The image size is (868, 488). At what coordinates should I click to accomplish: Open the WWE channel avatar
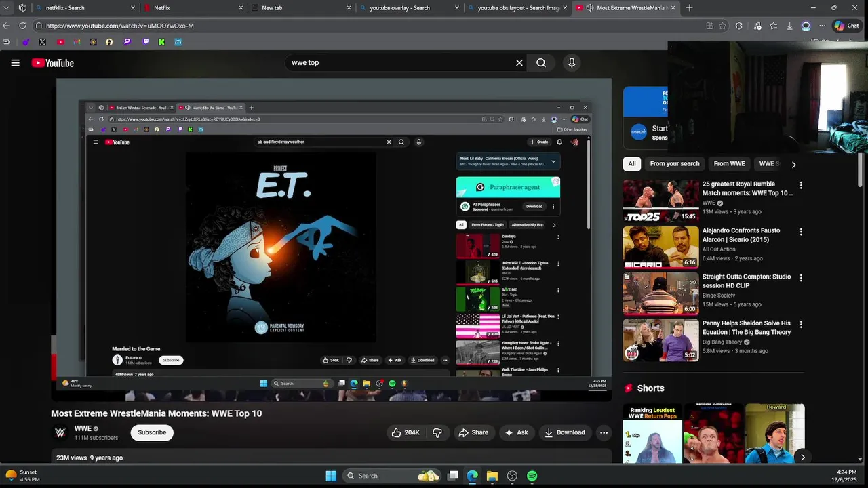60,432
